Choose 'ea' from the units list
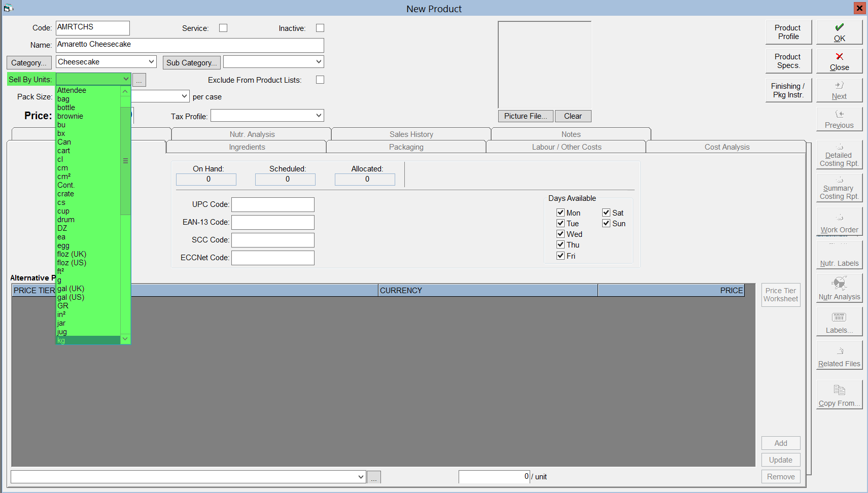868x493 pixels. point(88,237)
